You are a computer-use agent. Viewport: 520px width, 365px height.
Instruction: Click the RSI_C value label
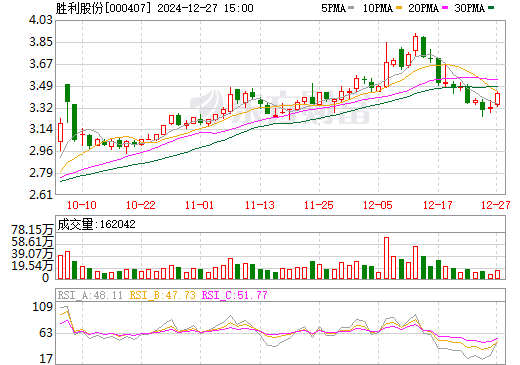tap(235, 295)
